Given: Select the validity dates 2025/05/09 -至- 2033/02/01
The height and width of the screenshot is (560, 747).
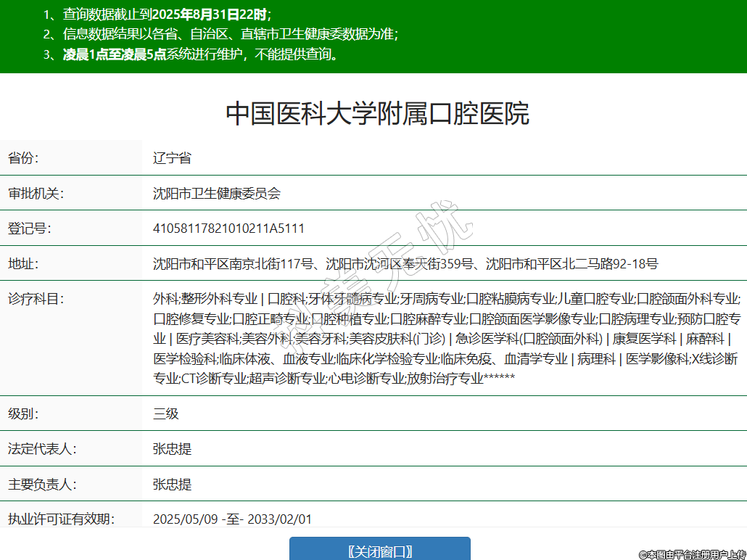Looking at the screenshot, I should [x=232, y=519].
